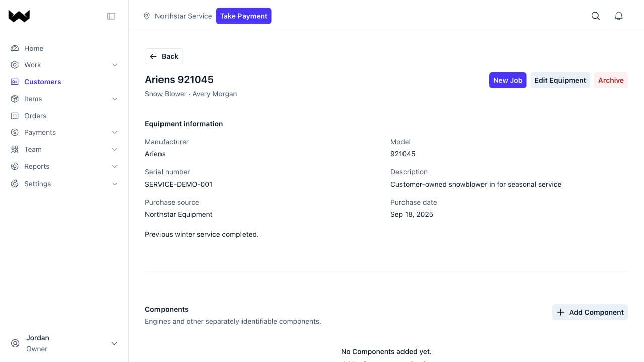Viewport: 644px width, 362px height.
Task: Archive the Ariens 921045 equipment
Action: coord(611,80)
